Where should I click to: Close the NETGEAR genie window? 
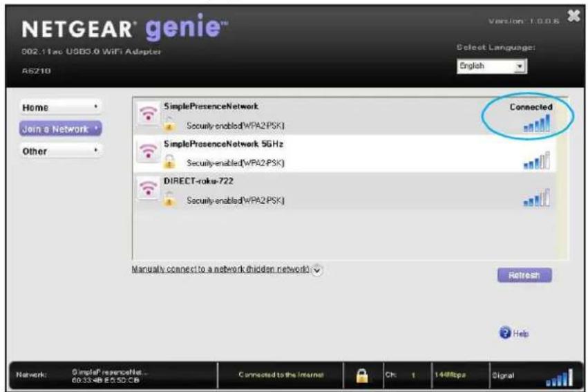pyautogui.click(x=573, y=16)
